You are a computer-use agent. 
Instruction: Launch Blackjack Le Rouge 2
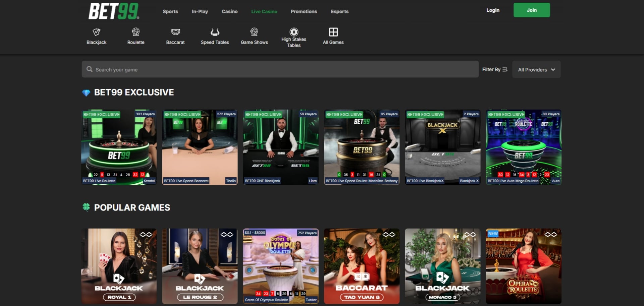click(200, 266)
